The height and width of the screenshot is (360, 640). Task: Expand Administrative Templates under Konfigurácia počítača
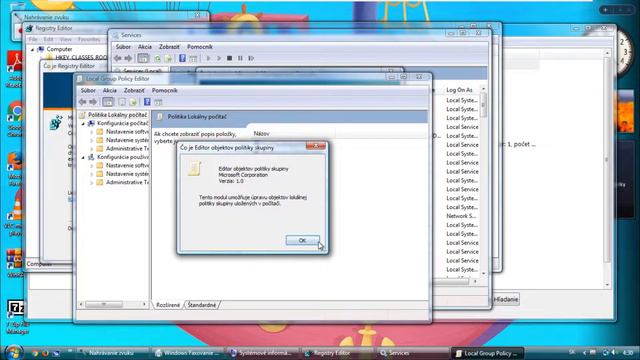(x=91, y=149)
